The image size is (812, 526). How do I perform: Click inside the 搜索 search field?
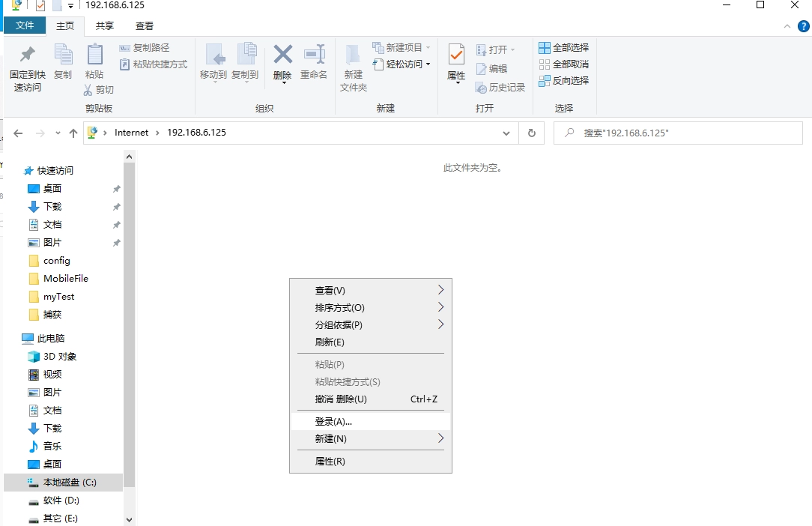point(674,133)
